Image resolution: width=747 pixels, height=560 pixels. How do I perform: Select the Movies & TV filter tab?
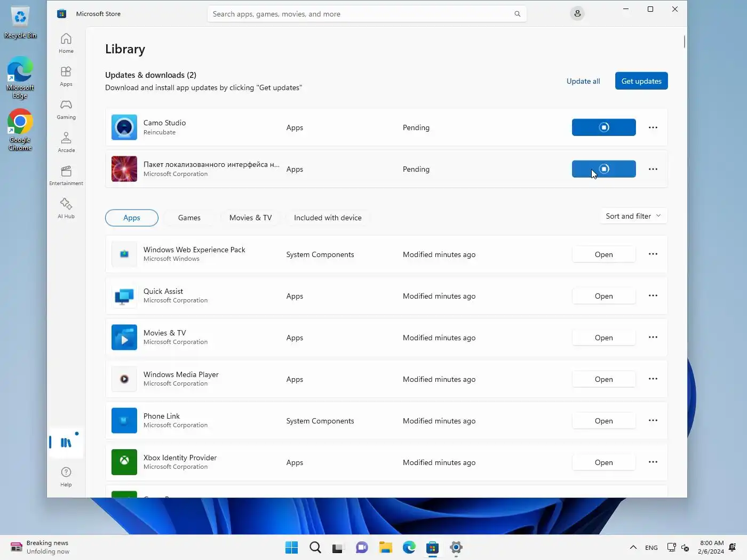[251, 218]
